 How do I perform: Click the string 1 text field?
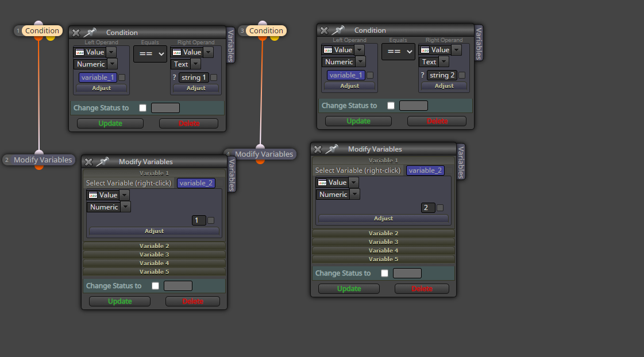coord(194,77)
